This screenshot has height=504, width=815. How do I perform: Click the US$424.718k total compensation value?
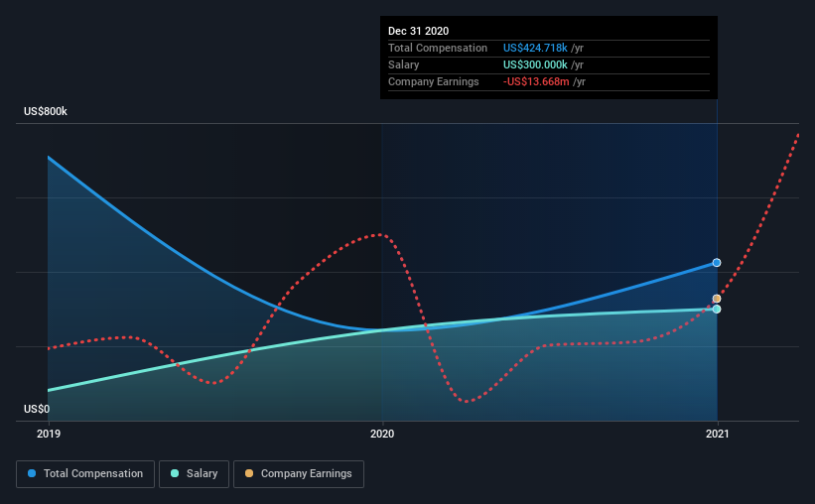535,48
